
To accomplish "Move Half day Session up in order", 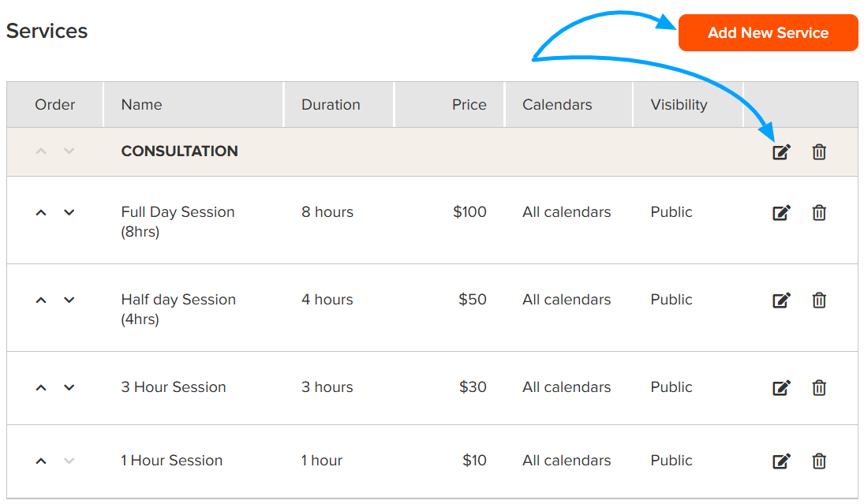I will tap(41, 301).
